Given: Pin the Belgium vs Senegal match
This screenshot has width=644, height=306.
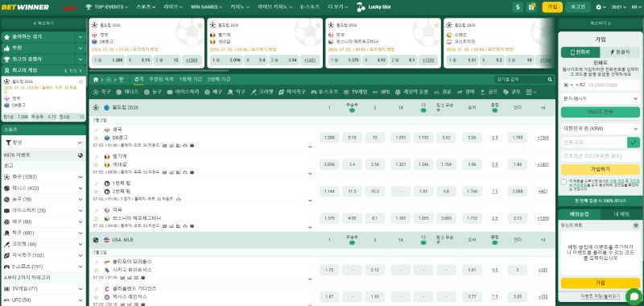Looking at the screenshot, I should (96, 156).
